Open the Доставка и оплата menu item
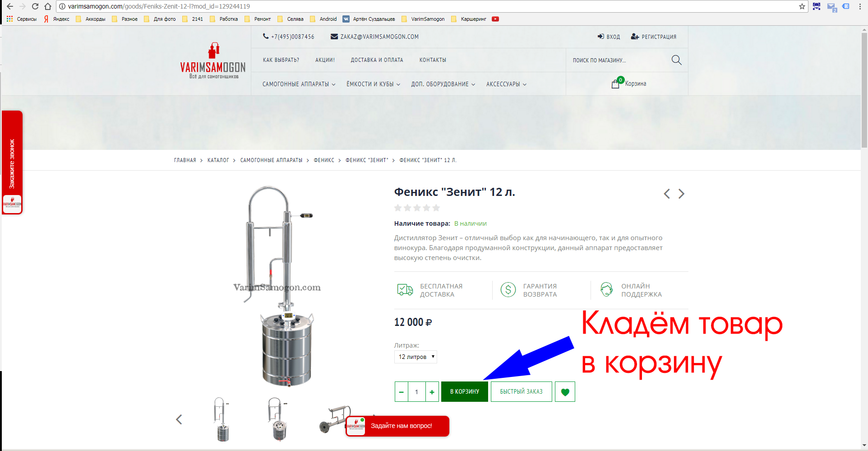Image resolution: width=868 pixels, height=451 pixels. pyautogui.click(x=377, y=60)
